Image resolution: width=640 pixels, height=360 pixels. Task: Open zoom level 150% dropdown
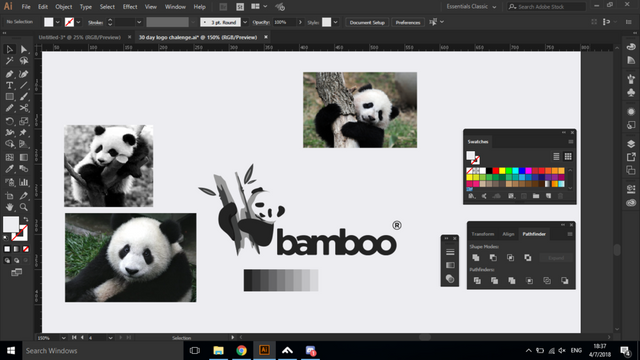[x=63, y=338]
